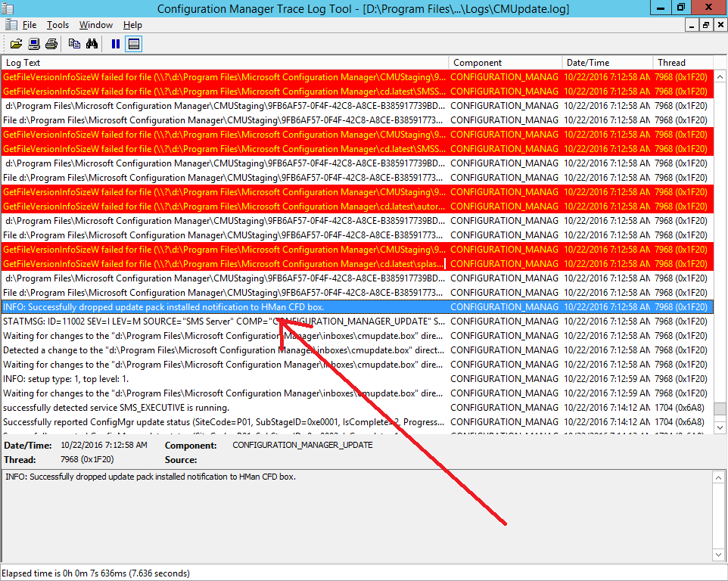Viewport: 728px width, 581px height.
Task: Click the app icon in the menu bar
Action: coord(11,25)
